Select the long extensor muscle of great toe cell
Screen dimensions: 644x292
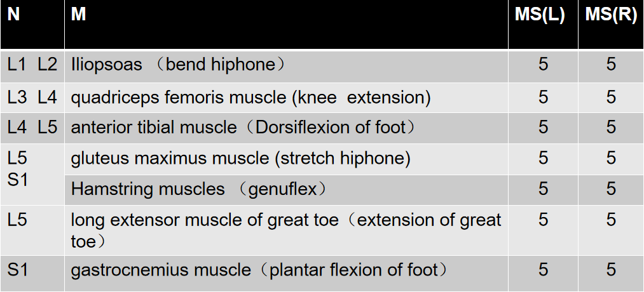[286, 230]
